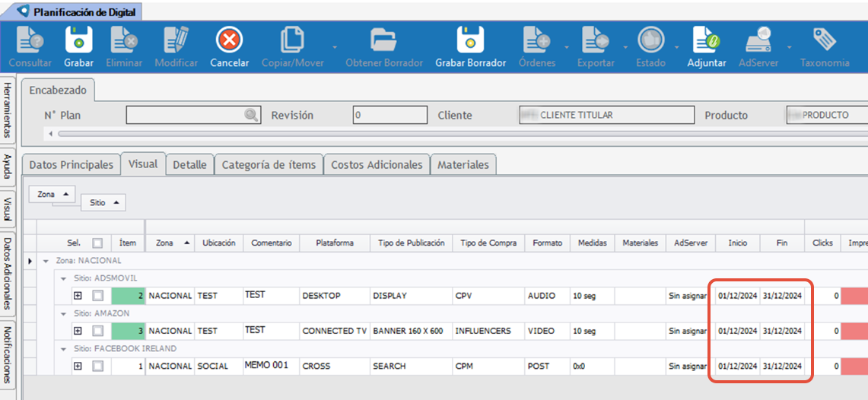Click the Sitio grouping chip
The height and width of the screenshot is (400, 868).
[x=103, y=202]
